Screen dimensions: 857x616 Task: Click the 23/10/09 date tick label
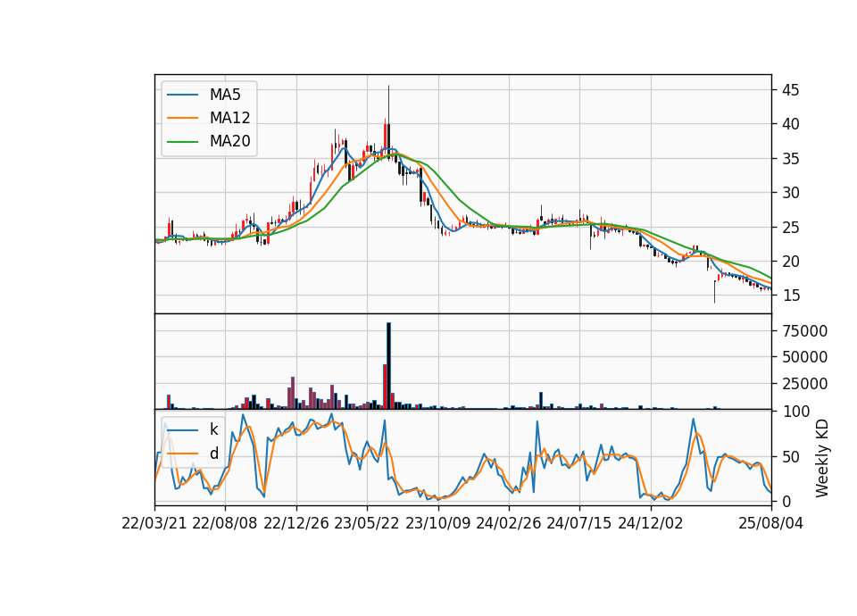pyautogui.click(x=437, y=524)
